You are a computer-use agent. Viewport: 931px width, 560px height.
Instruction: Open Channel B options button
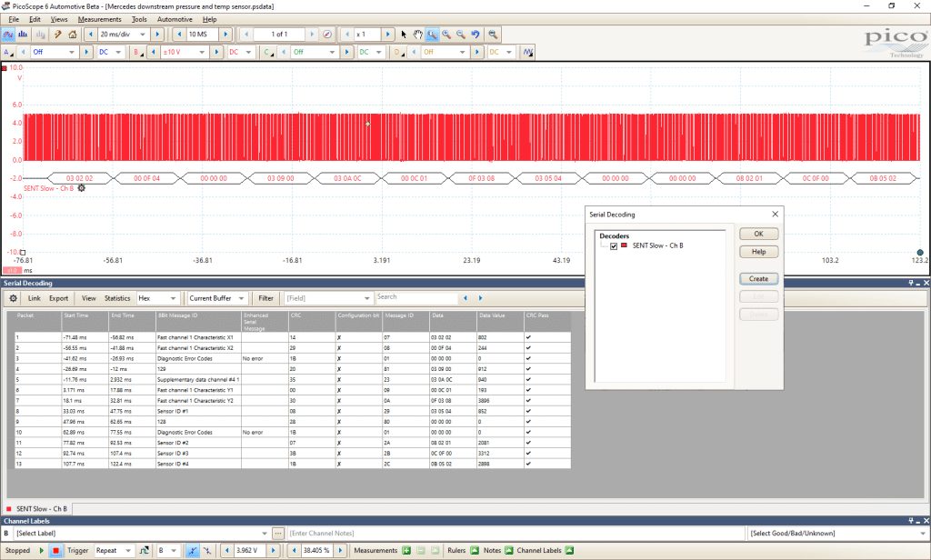tap(138, 52)
